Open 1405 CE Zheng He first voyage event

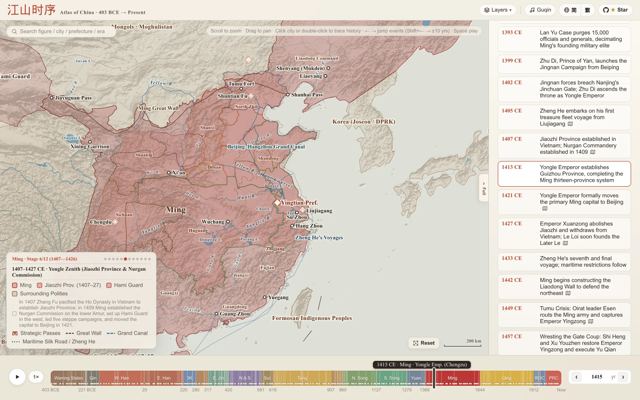[564, 117]
